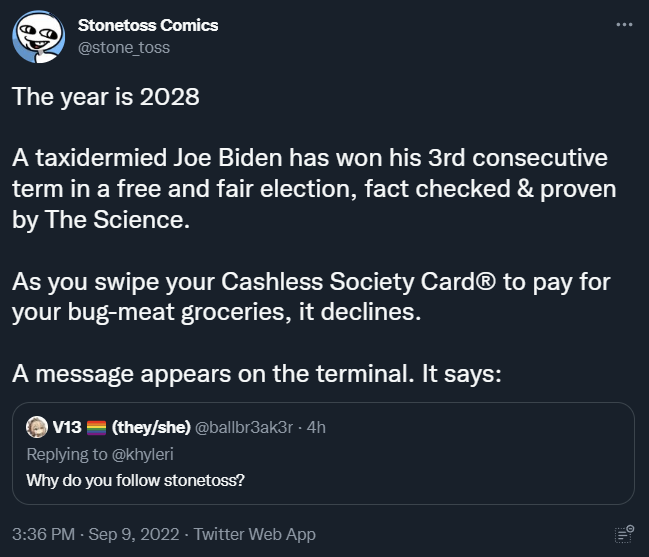
Task: Click the pride flag emoji beside V13
Action: point(97,427)
